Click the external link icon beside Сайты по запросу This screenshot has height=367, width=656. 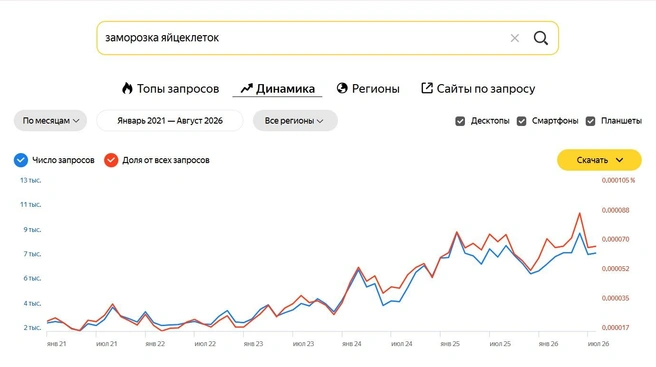[427, 88]
